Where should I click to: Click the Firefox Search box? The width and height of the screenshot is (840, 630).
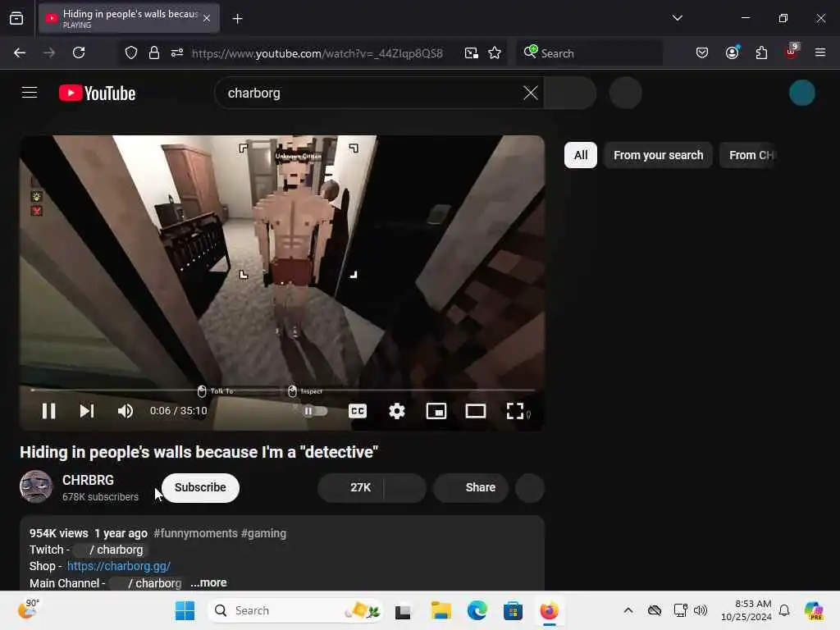[x=589, y=53]
